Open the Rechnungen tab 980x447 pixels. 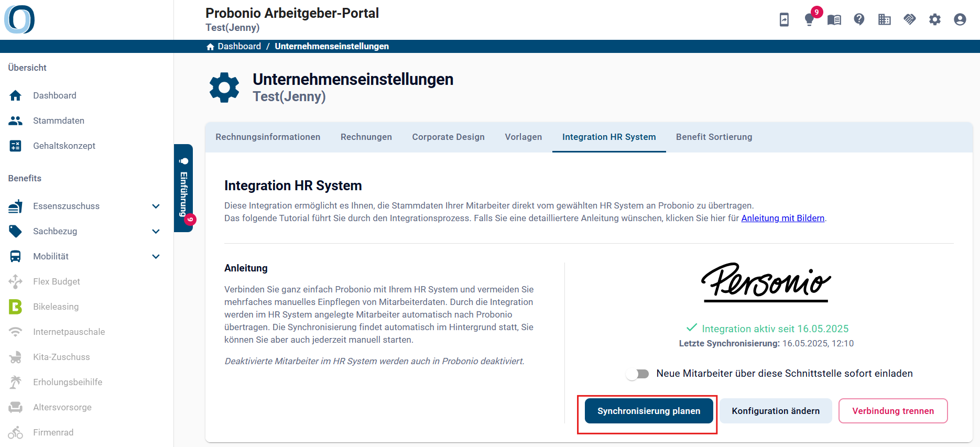[x=366, y=137]
